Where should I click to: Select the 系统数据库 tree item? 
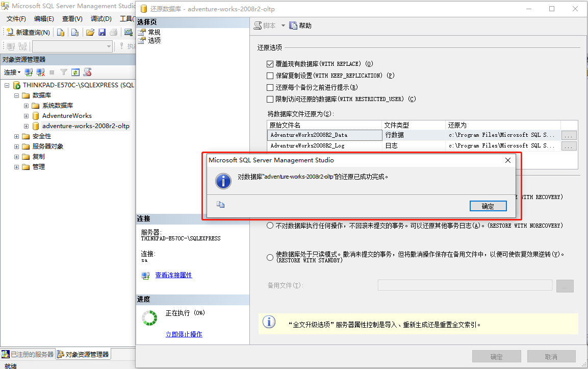(58, 106)
